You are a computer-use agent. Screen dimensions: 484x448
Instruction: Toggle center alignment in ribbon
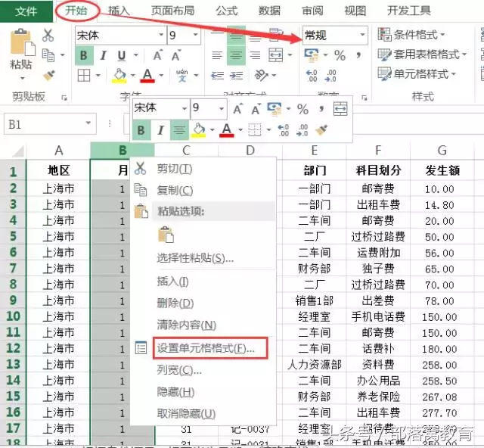coord(236,55)
